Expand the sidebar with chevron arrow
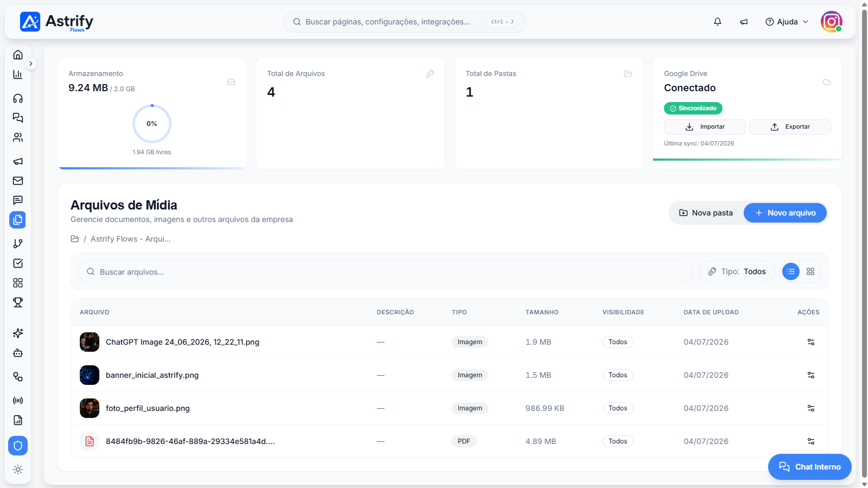This screenshot has width=868, height=488. 31,64
